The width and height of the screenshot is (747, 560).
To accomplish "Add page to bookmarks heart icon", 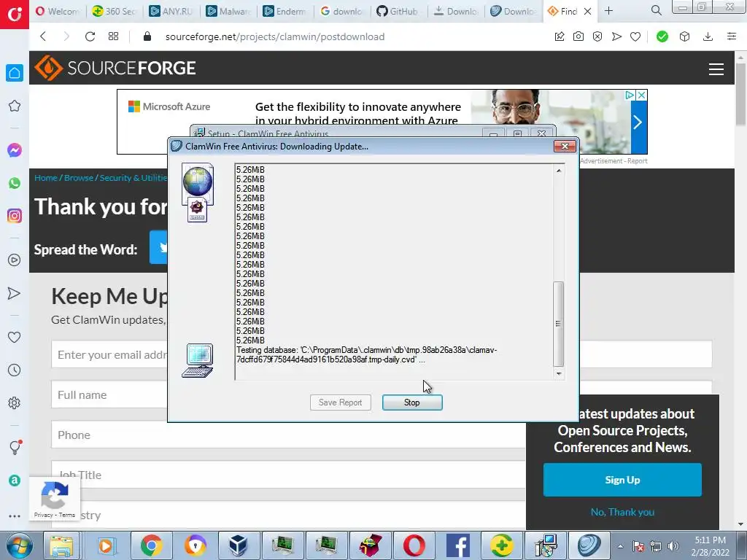I will pyautogui.click(x=635, y=36).
